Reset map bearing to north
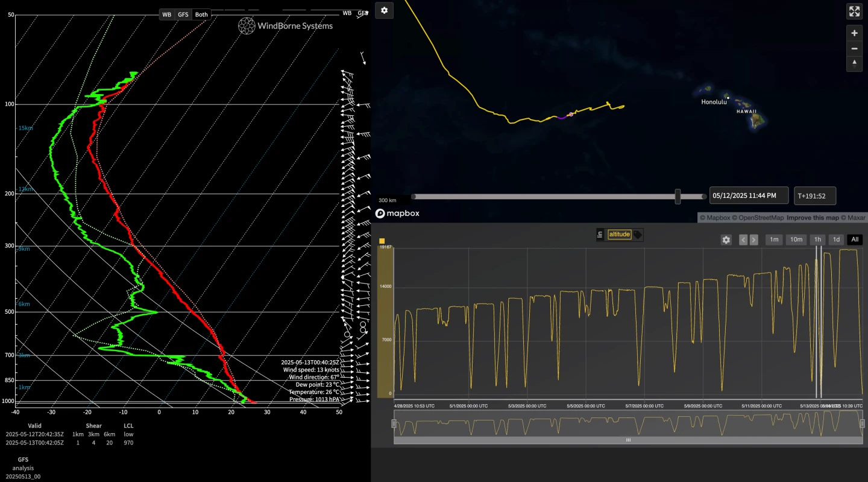This screenshot has height=482, width=868. (x=854, y=63)
